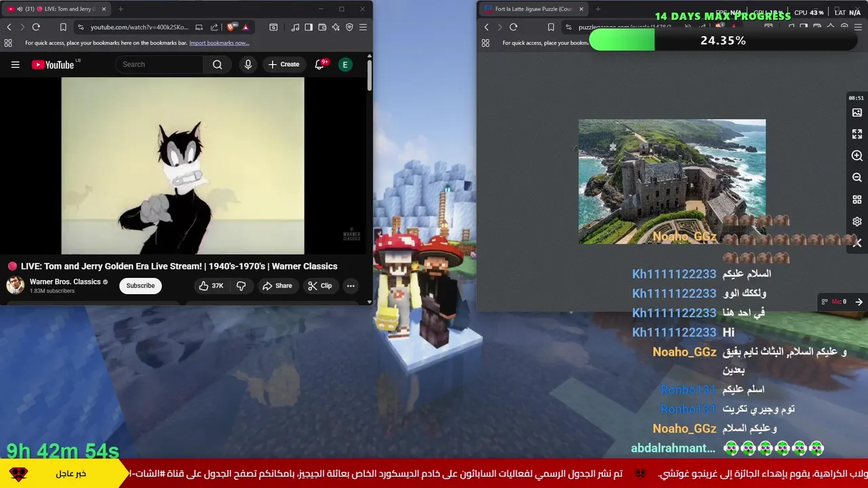Click the puzzle timer 08:51
Viewport: 868px width, 488px height.
coord(856,98)
